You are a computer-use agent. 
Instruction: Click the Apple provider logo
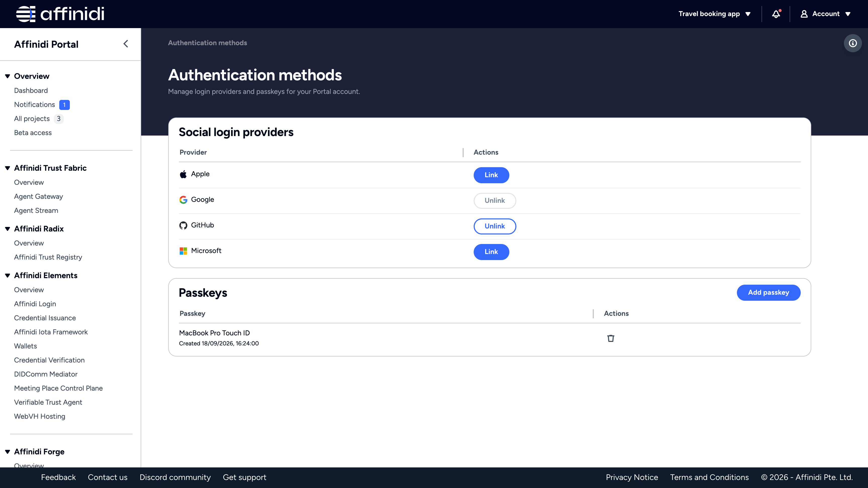[x=183, y=174]
